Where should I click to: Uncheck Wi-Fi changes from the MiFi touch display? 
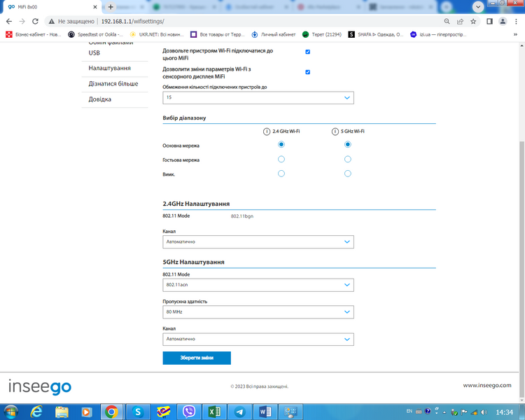[308, 72]
